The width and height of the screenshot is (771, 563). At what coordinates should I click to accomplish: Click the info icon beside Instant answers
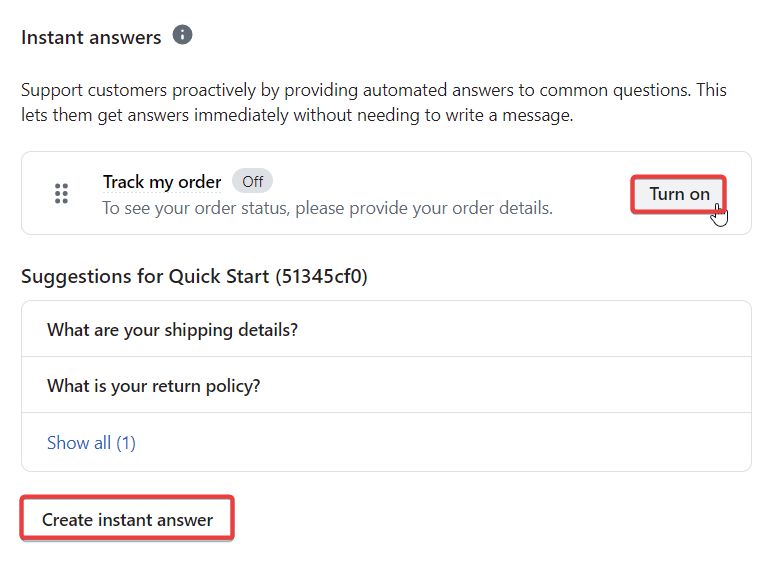tap(182, 35)
